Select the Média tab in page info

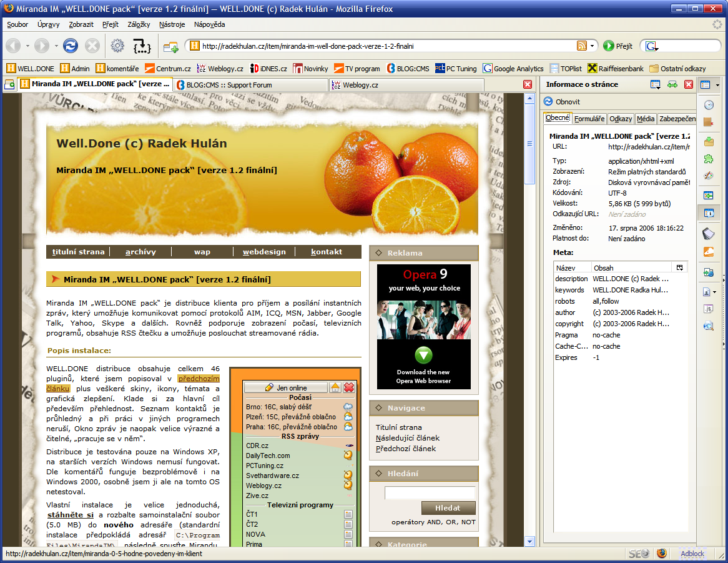tap(646, 119)
